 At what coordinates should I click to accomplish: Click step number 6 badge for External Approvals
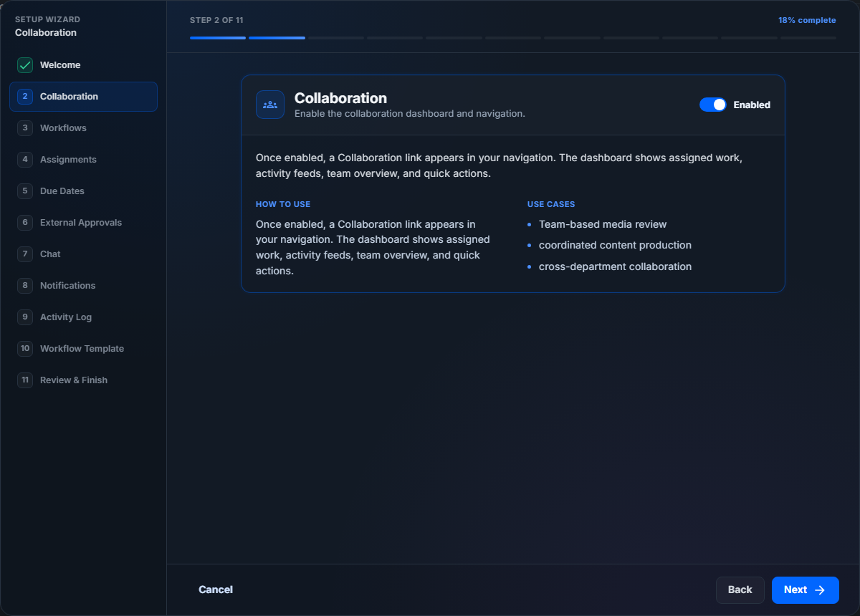25,223
